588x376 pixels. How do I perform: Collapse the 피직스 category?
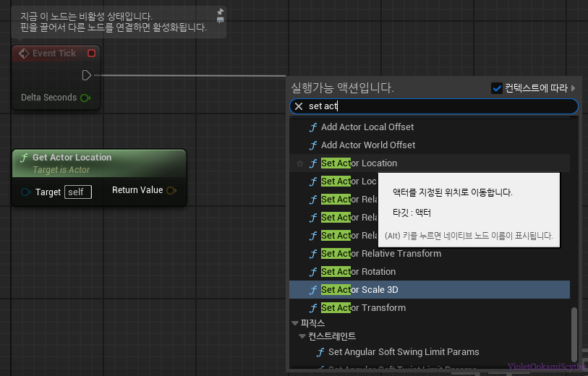pos(295,323)
